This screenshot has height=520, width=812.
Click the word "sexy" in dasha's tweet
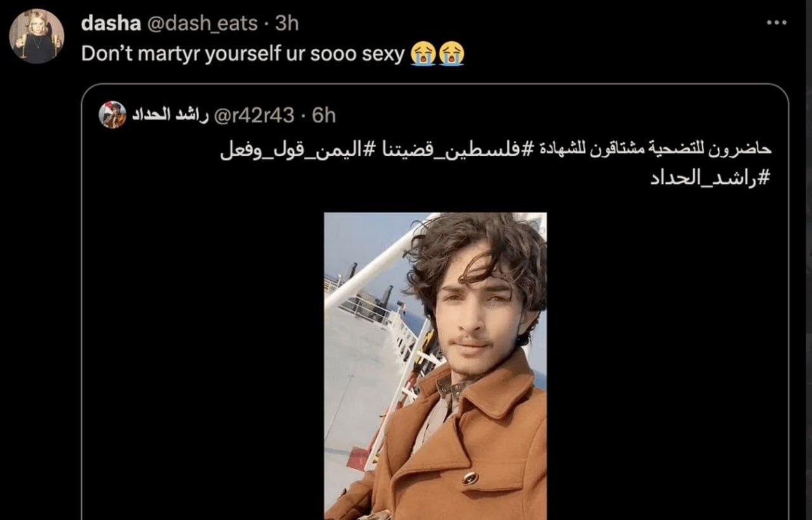[383, 55]
